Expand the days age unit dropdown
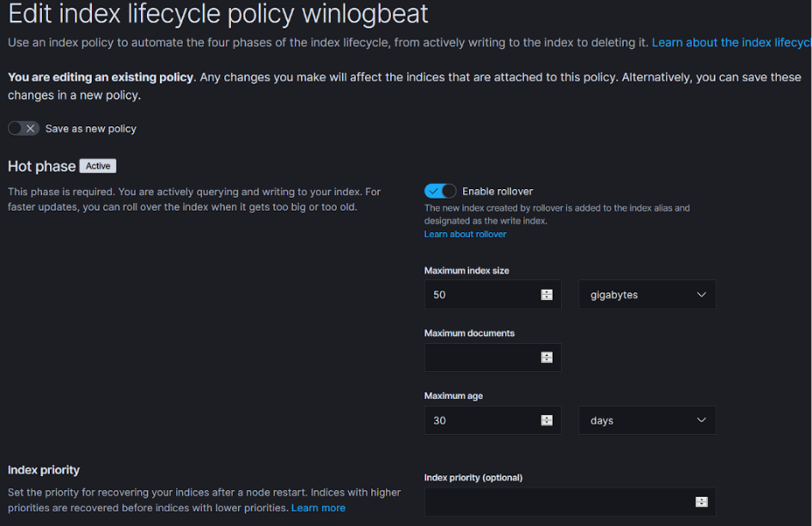The image size is (812, 526). coord(647,420)
